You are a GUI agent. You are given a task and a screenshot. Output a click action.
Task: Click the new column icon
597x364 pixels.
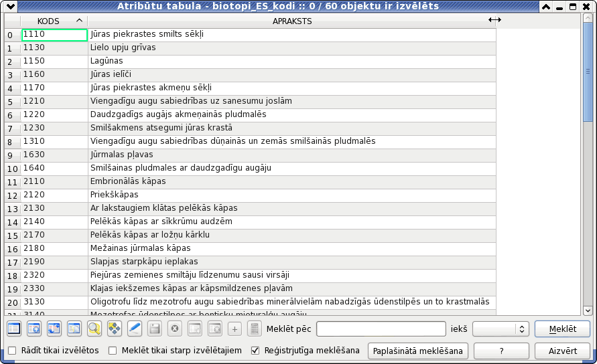pos(194,329)
